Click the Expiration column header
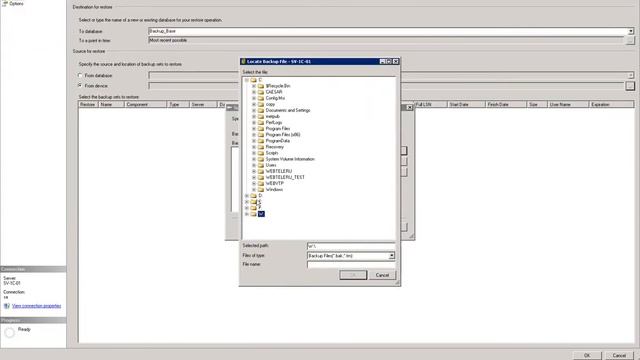640x360 pixels. coord(611,105)
